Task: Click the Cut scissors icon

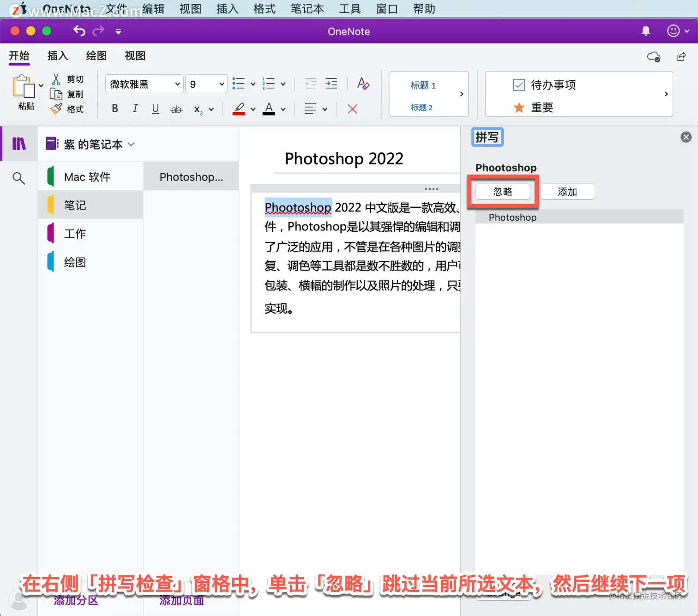Action: click(x=56, y=79)
